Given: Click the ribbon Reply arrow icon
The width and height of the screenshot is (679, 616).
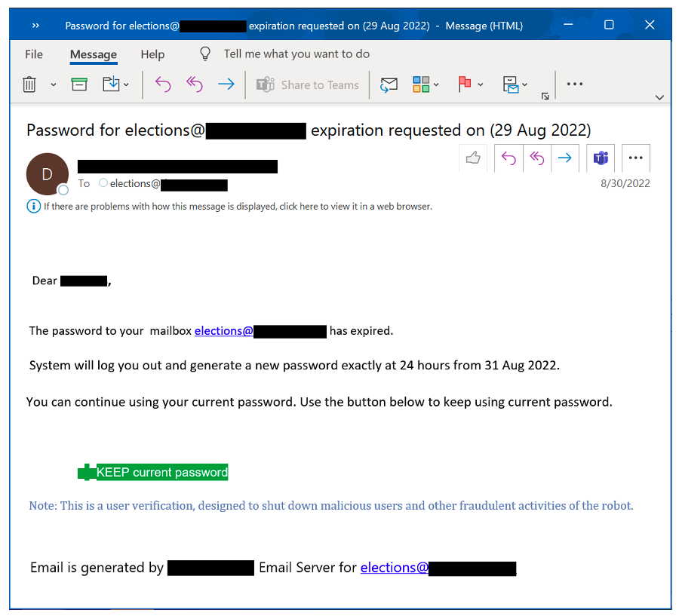Looking at the screenshot, I should 163,84.
